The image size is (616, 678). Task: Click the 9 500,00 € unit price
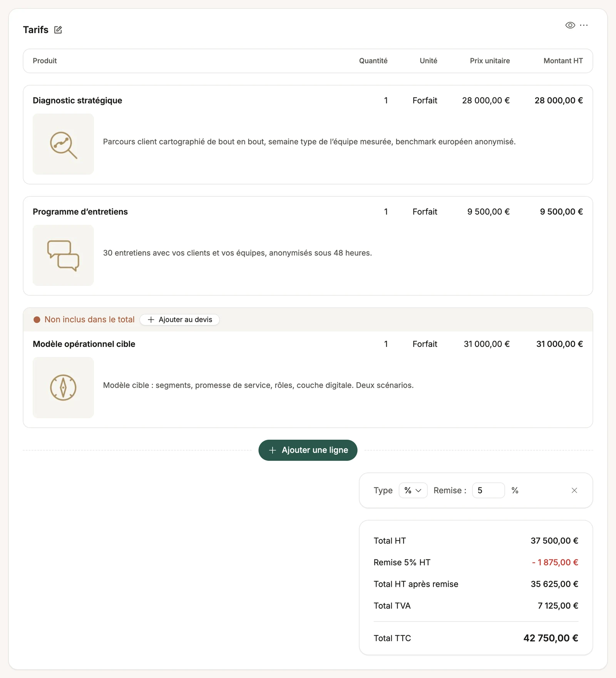(x=488, y=212)
